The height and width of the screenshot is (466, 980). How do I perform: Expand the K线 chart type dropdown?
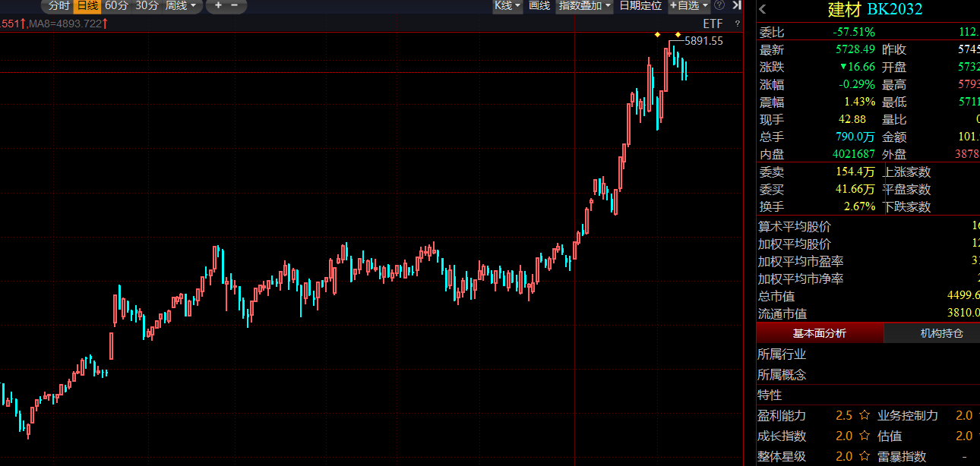(x=507, y=5)
